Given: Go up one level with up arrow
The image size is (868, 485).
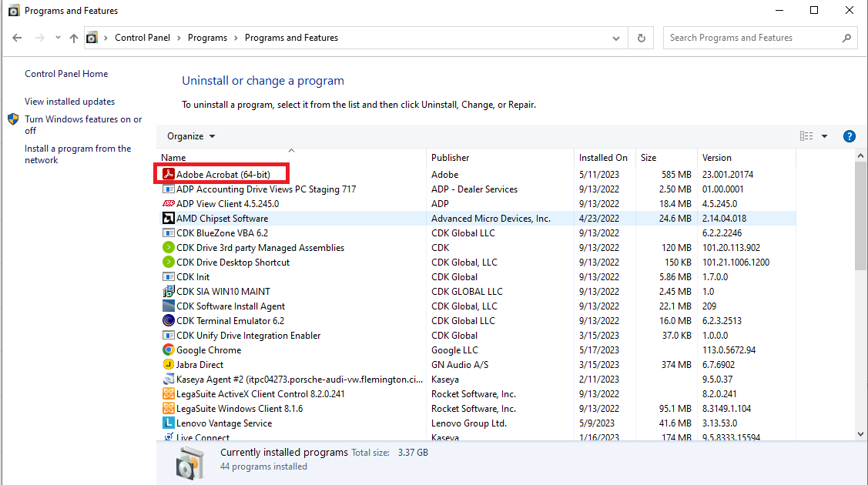Looking at the screenshot, I should 74,38.
